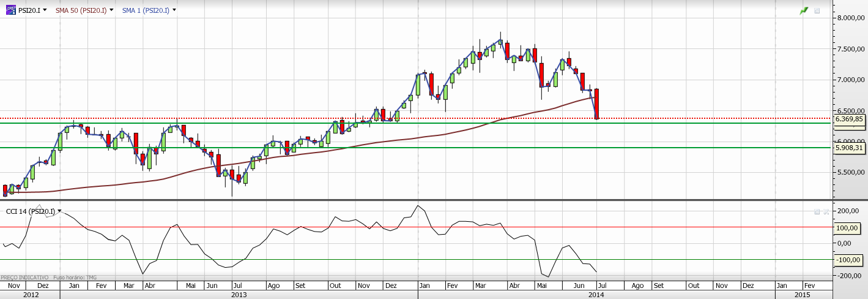The image size is (868, 299).
Task: Click the 5.908,31 support level label
Action: [x=850, y=148]
